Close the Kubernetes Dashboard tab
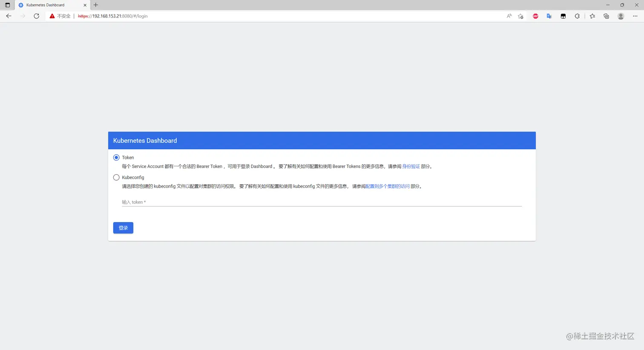Image resolution: width=644 pixels, height=350 pixels. 85,5
